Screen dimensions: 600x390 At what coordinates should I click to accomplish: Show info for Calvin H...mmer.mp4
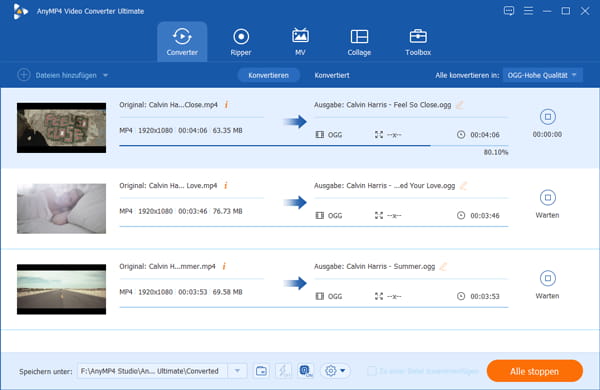coord(224,266)
